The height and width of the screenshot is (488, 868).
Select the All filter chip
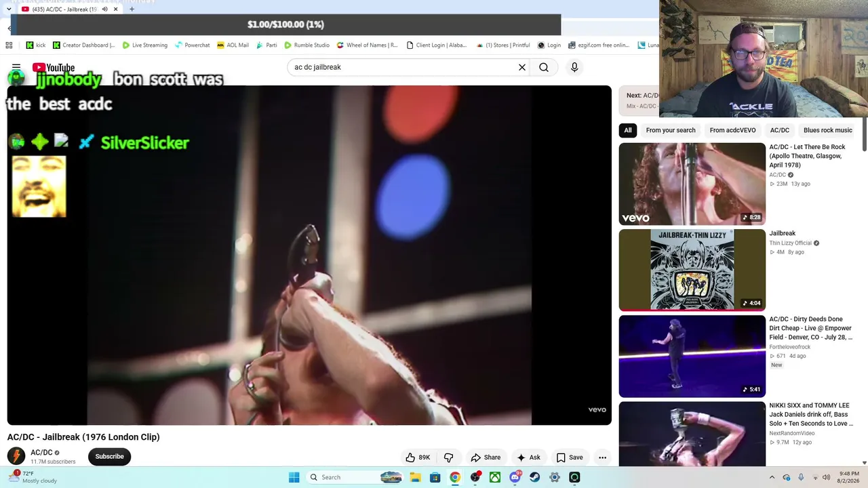click(628, 130)
